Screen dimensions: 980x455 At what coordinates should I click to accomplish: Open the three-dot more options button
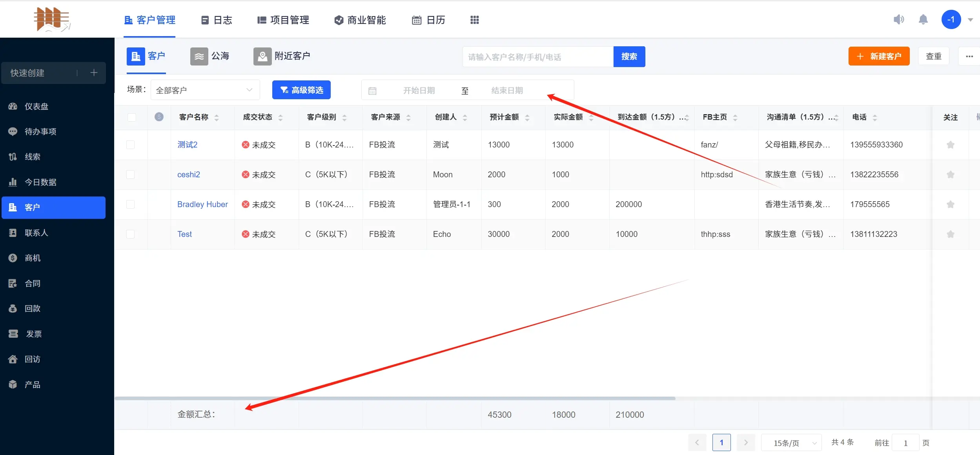coord(969,56)
